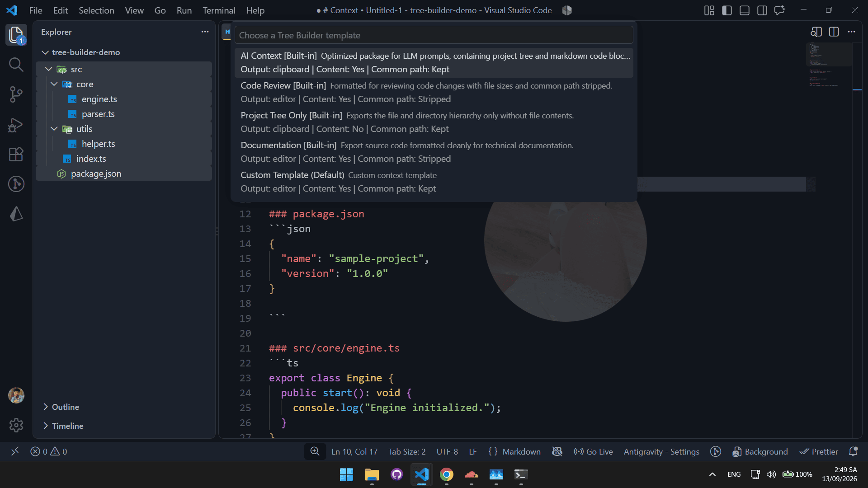Open Antigravity - Settings in status bar
This screenshot has width=868, height=488.
tap(661, 451)
